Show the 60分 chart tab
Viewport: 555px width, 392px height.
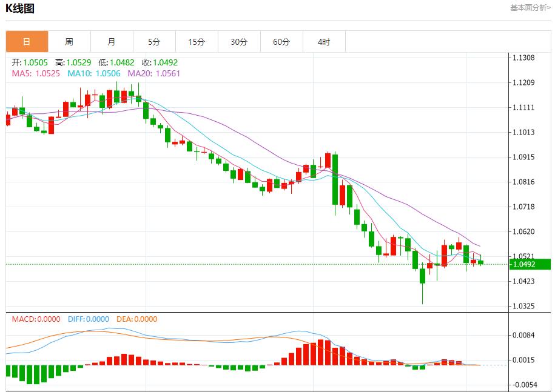coord(281,42)
